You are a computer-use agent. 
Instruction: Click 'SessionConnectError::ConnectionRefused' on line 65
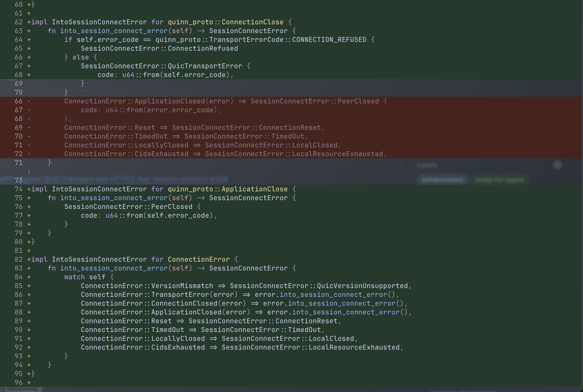[x=159, y=48]
